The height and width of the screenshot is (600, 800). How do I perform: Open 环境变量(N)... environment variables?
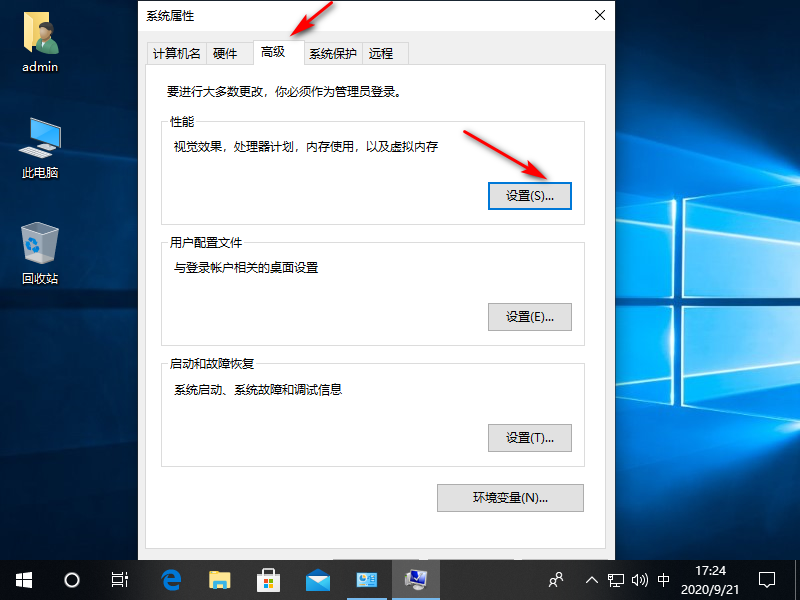[x=510, y=498]
